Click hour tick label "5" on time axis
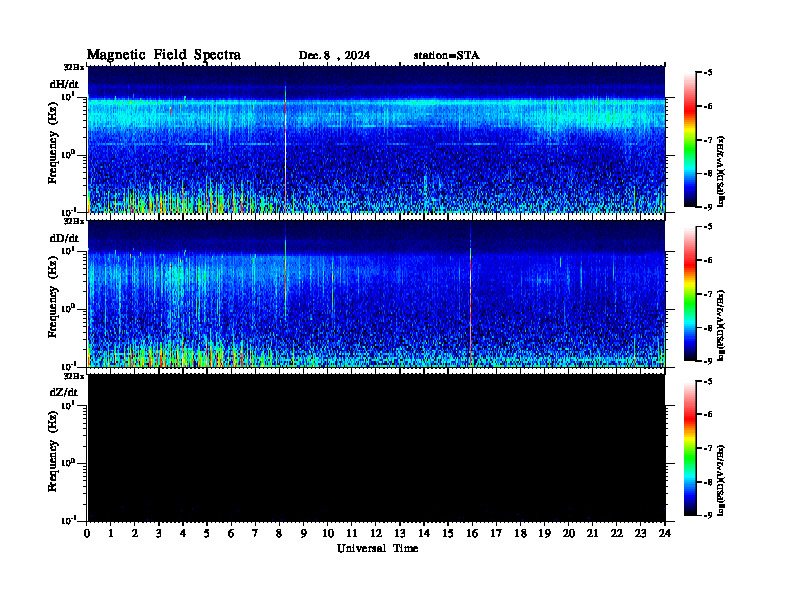 [208, 534]
